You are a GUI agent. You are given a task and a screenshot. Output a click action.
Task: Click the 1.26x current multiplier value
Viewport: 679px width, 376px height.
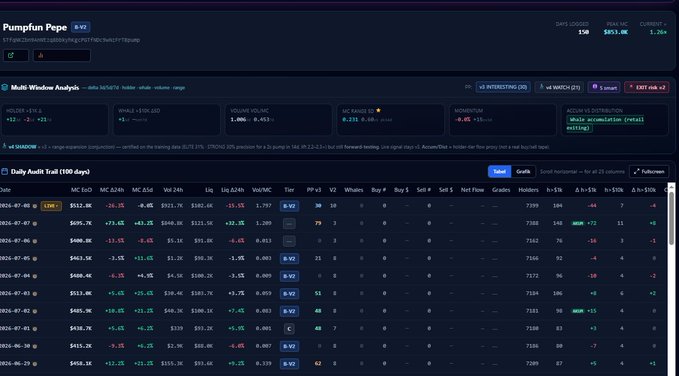click(x=658, y=32)
